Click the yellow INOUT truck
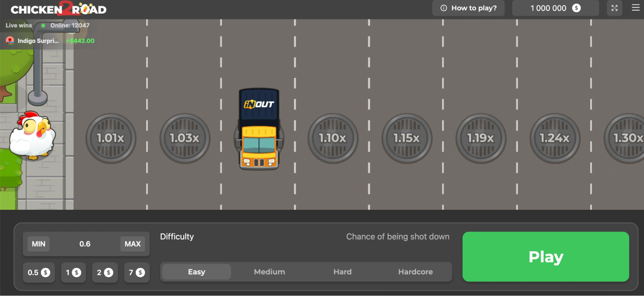The height and width of the screenshot is (296, 644). tap(259, 129)
